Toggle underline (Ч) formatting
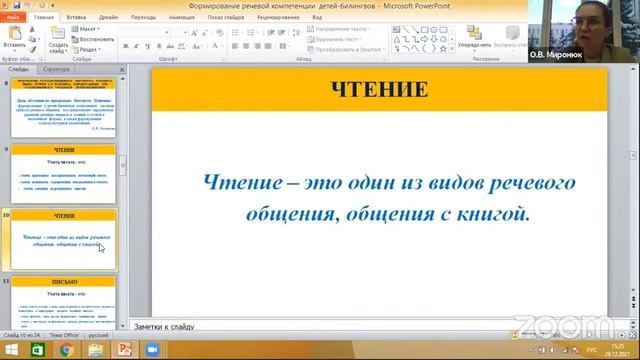The height and width of the screenshot is (360, 640). (148, 46)
